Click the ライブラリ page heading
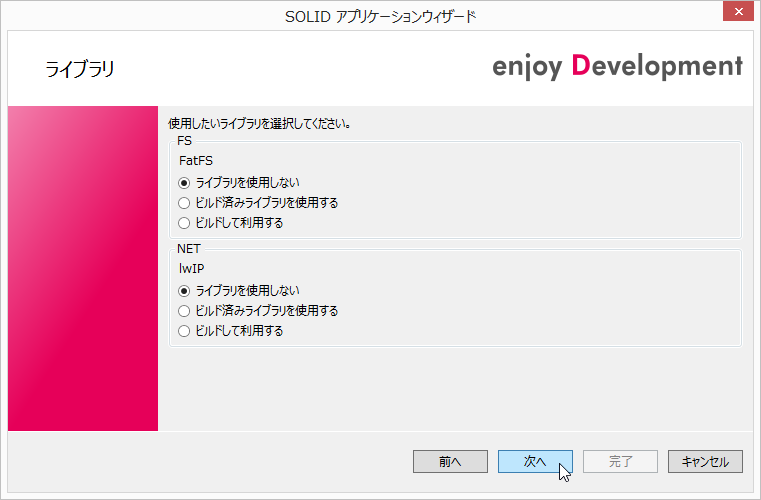This screenshot has width=761, height=500. click(x=80, y=69)
